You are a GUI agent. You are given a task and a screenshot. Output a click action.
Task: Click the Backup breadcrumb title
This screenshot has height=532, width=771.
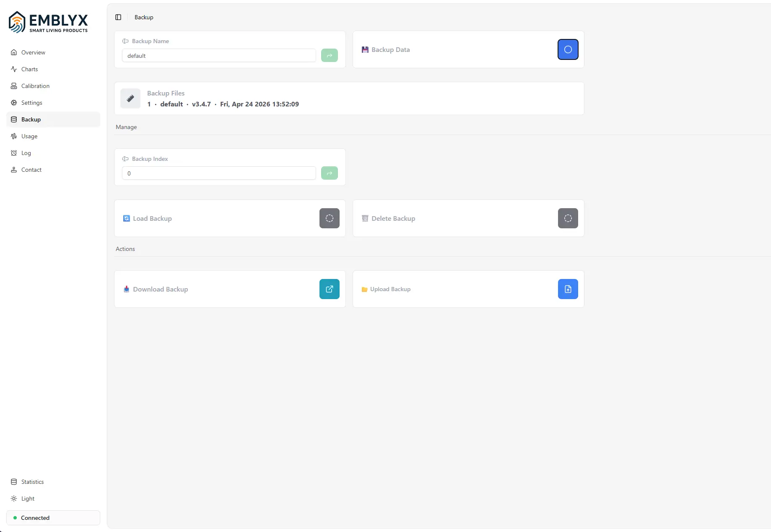[x=144, y=17]
